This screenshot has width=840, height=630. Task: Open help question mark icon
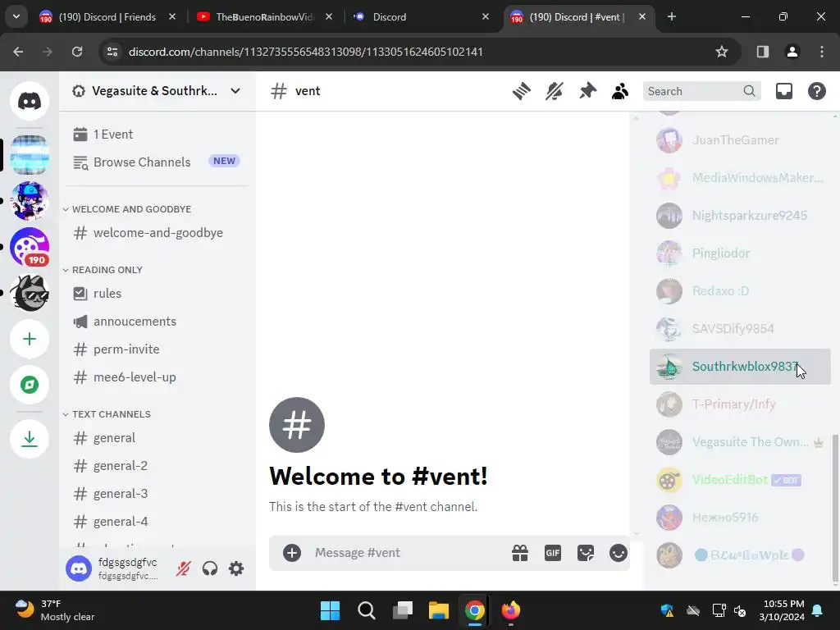pos(816,91)
